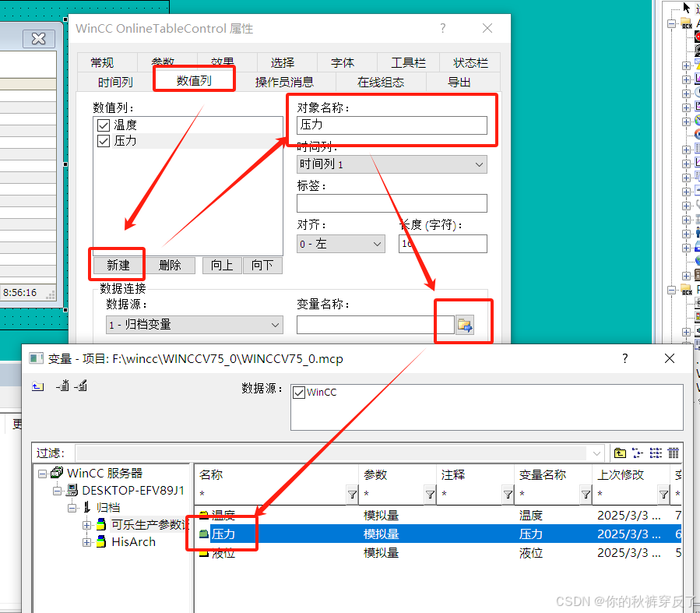Switch to the 时间列 tab

point(115,82)
